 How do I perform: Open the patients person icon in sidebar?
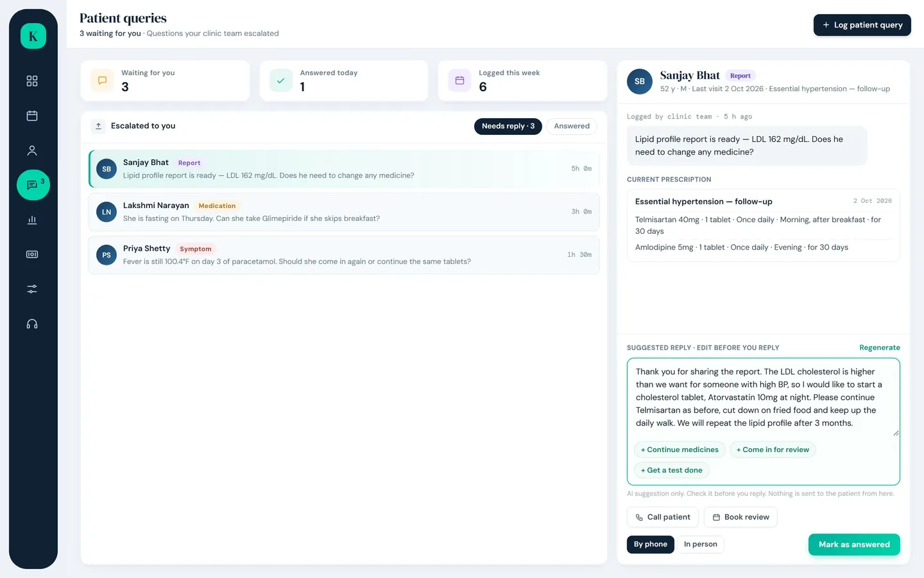pyautogui.click(x=32, y=150)
